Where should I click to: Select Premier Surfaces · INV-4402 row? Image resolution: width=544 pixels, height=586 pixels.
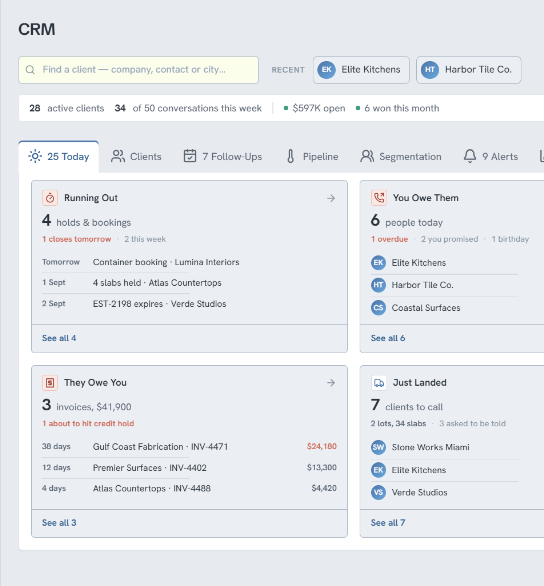(189, 468)
